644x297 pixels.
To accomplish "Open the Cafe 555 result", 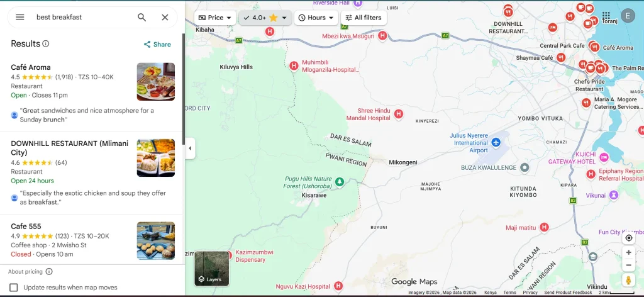I will click(26, 227).
